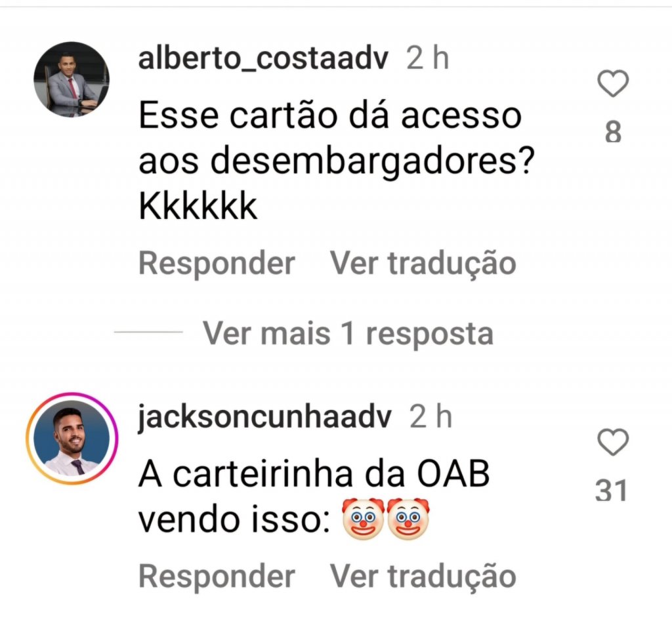Open the jacksoncunhaadv username link
Viewport: 672px width, 644px height.
pyautogui.click(x=264, y=416)
